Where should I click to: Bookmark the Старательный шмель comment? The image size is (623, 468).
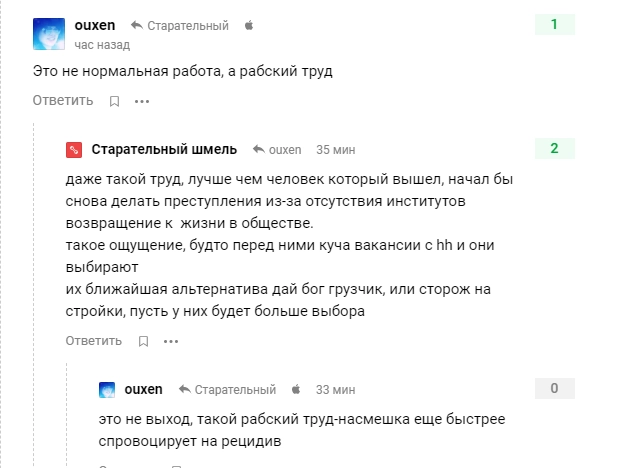pos(143,341)
